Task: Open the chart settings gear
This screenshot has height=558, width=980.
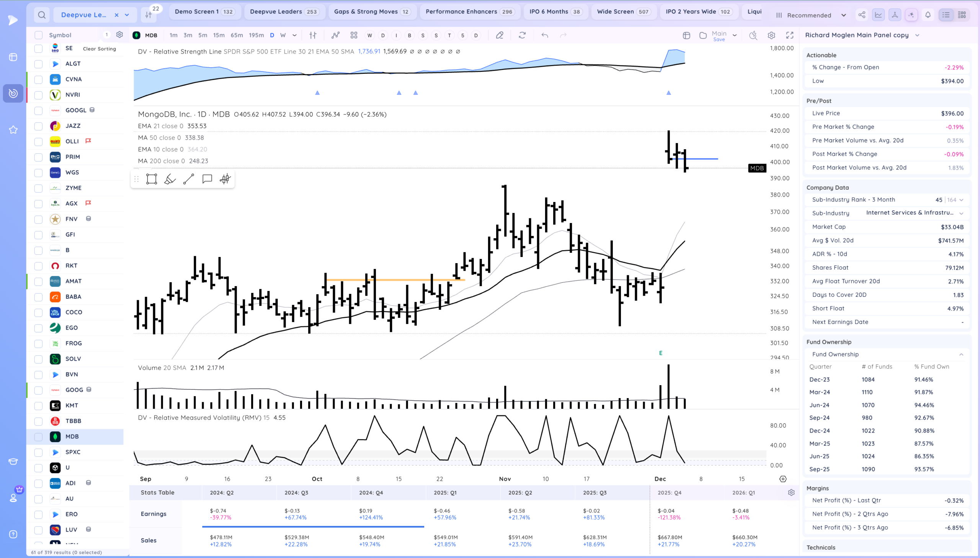Action: point(771,35)
